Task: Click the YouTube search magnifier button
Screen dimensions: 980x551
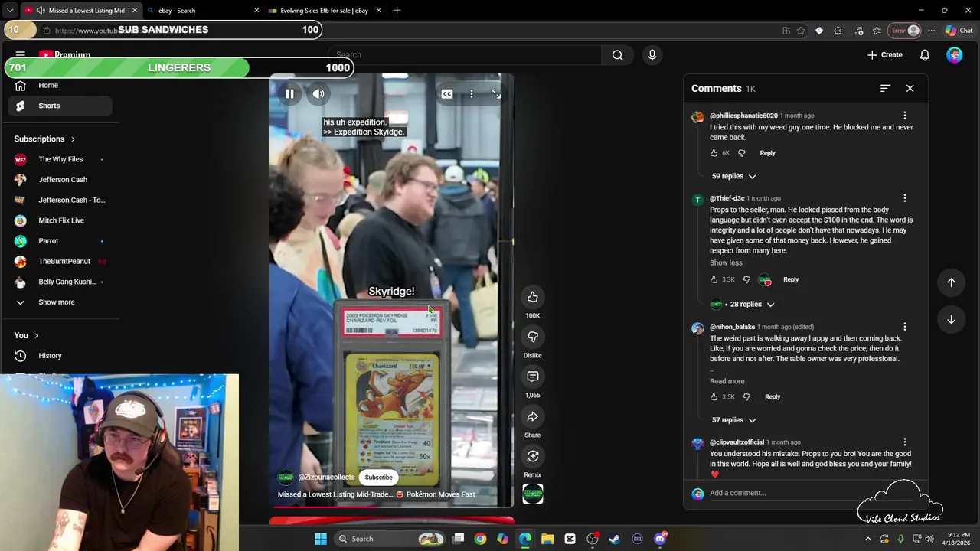Action: [617, 55]
